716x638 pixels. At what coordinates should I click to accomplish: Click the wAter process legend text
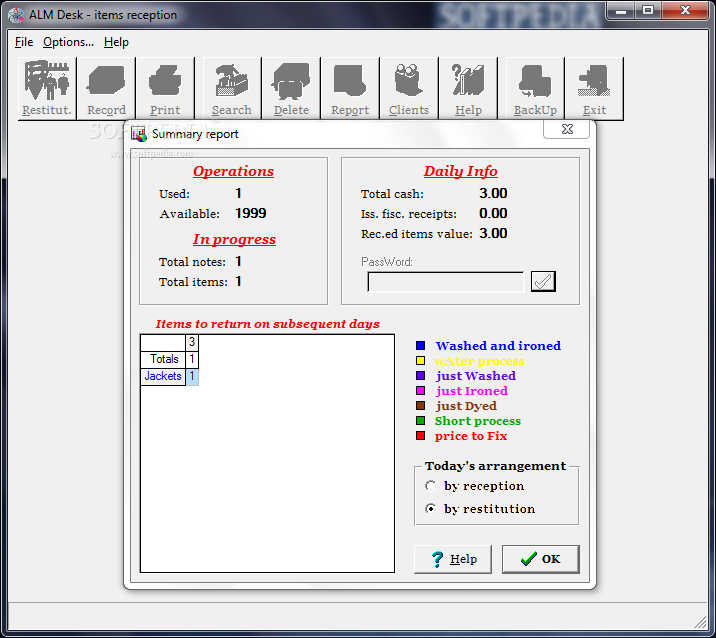(479, 361)
